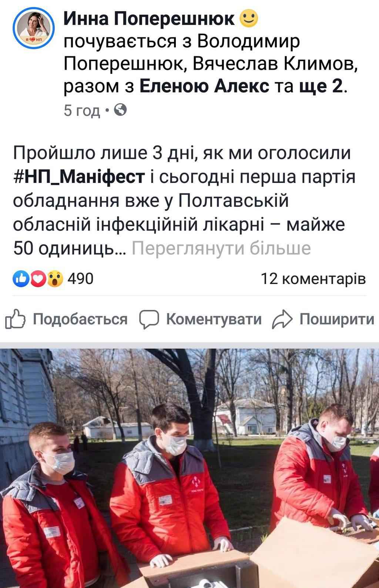Show the 490 reactions count list

coord(80,278)
